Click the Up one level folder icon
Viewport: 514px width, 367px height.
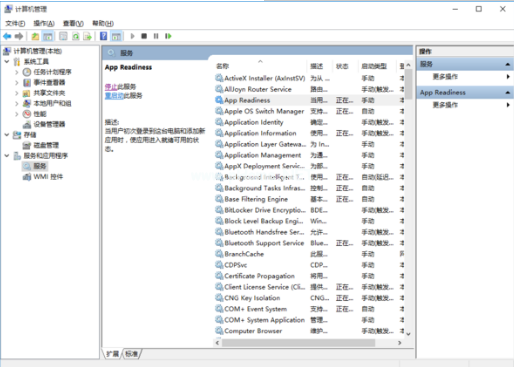pos(35,36)
